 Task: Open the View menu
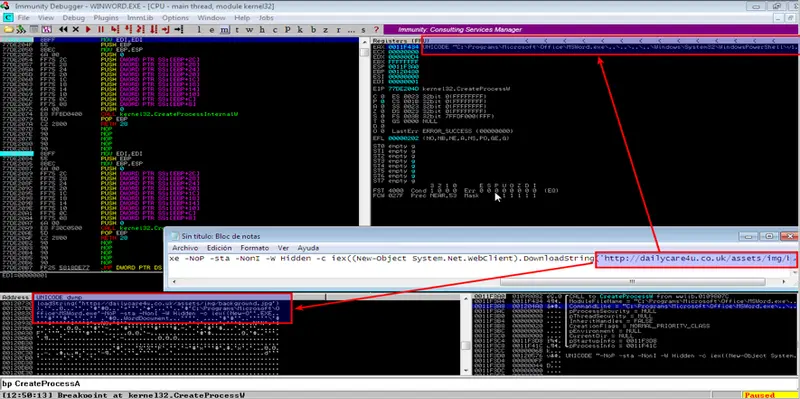tap(46, 18)
